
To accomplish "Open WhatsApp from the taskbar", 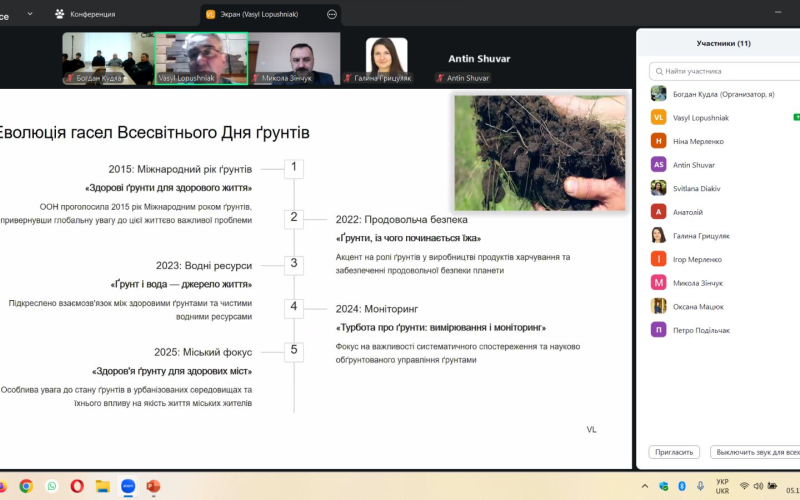I will point(51,486).
